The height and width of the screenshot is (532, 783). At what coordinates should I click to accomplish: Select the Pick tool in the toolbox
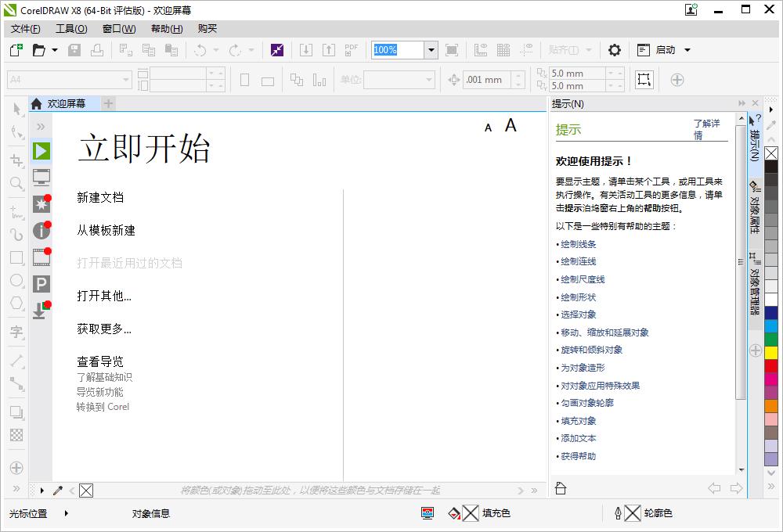tap(16, 110)
